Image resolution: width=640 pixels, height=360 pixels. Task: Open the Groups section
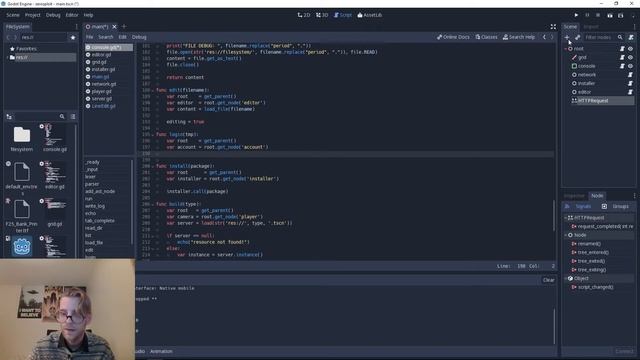617,206
